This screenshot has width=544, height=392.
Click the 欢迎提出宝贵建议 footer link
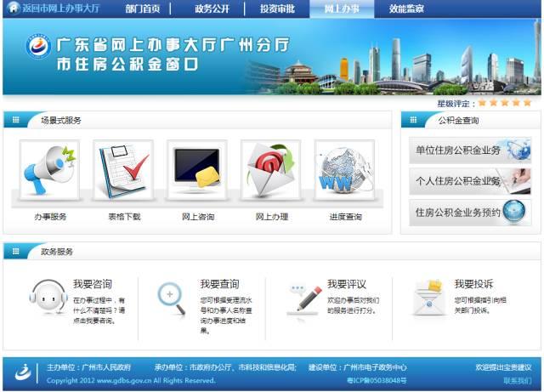503,367
